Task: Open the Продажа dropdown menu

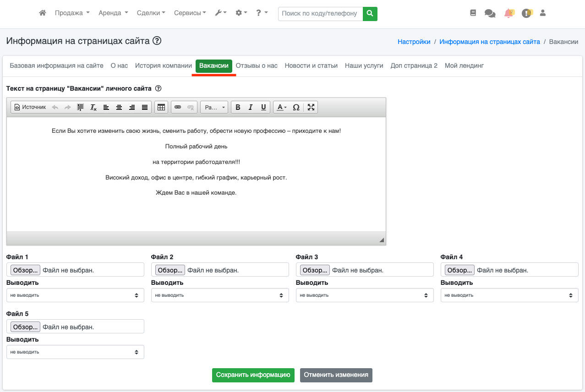Action: (x=72, y=13)
